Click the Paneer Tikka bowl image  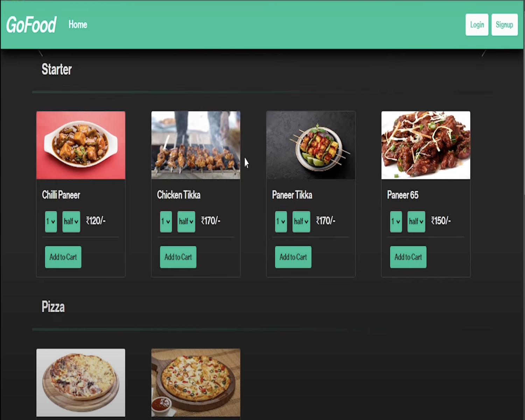pos(311,145)
